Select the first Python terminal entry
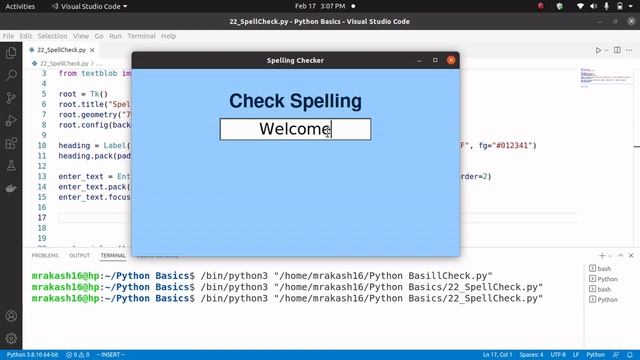 [603, 279]
